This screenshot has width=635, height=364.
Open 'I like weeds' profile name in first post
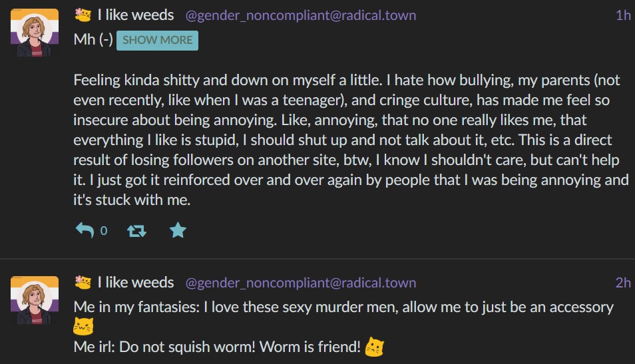[x=136, y=15]
